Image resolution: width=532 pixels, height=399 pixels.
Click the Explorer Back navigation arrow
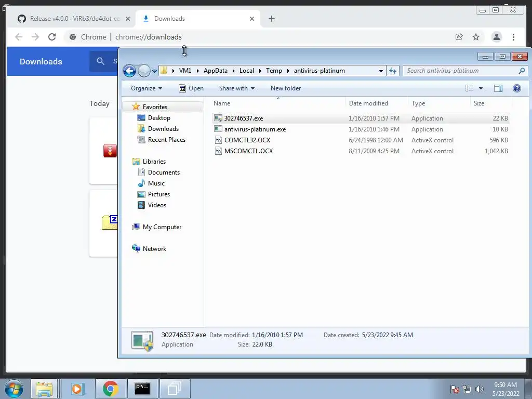point(129,71)
